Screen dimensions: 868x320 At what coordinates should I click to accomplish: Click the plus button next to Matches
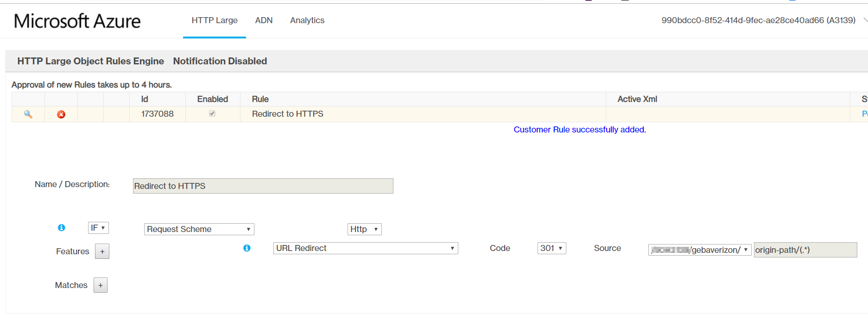(x=101, y=285)
